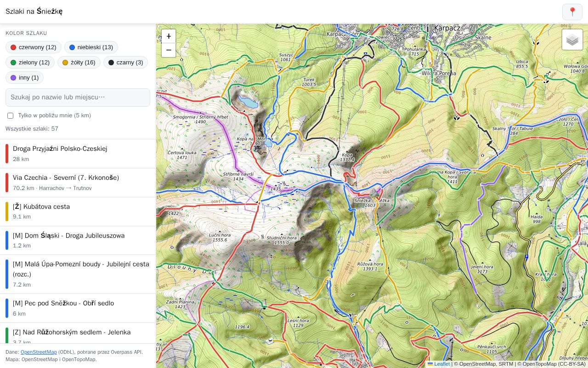This screenshot has height=368, width=588.
Task: Toggle the zielony (12) trail filter
Action: pyautogui.click(x=30, y=63)
